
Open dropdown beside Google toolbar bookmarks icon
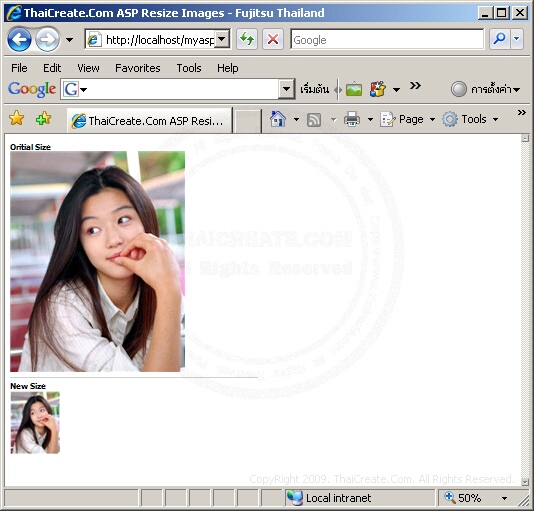396,90
